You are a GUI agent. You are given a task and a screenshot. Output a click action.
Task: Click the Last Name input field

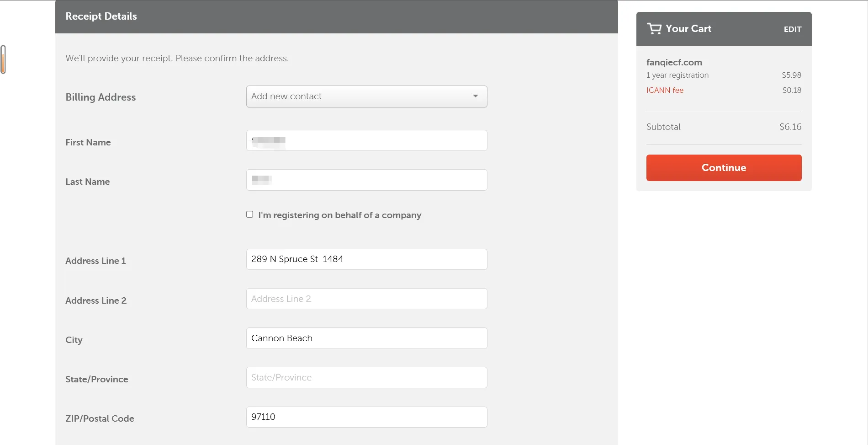(x=366, y=180)
